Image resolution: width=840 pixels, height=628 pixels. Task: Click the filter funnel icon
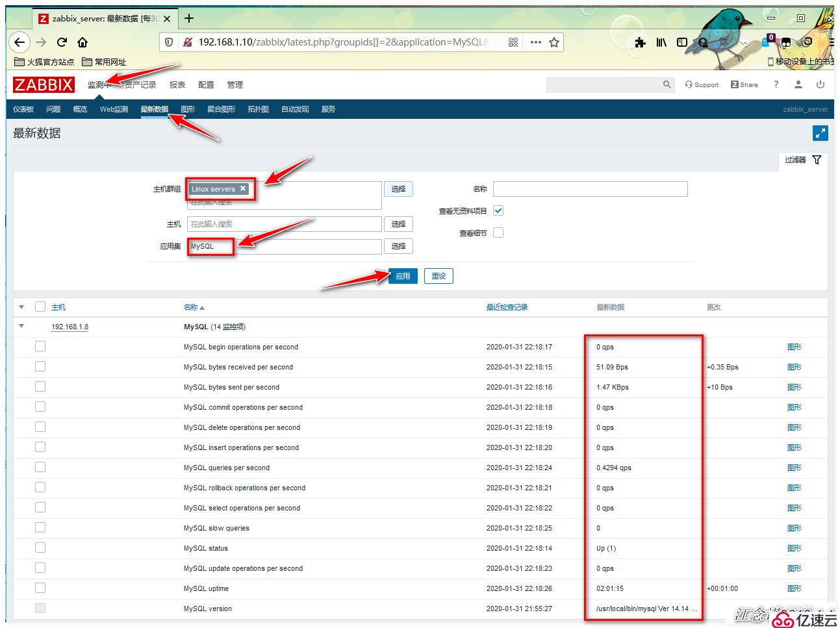point(817,160)
